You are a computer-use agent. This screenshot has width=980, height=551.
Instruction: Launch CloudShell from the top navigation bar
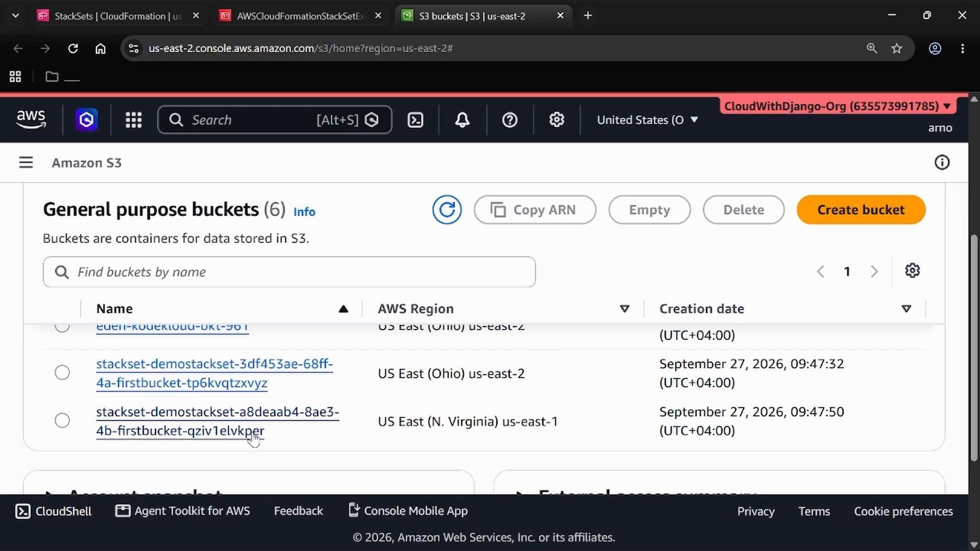click(415, 120)
